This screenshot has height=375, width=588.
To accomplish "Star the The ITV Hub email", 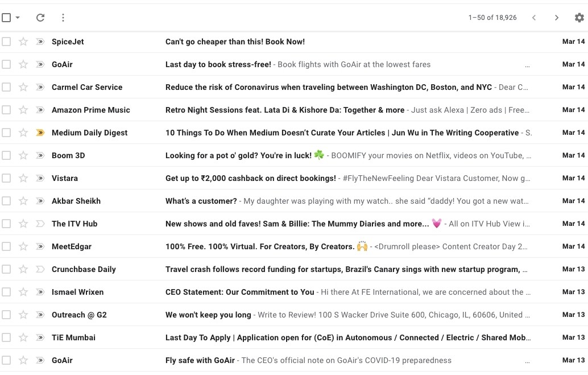I will coord(23,224).
